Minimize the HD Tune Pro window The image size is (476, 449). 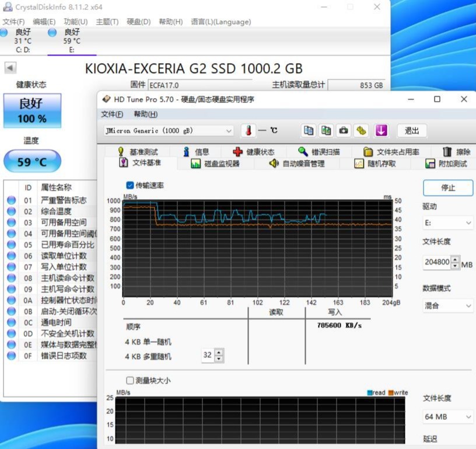(x=411, y=99)
